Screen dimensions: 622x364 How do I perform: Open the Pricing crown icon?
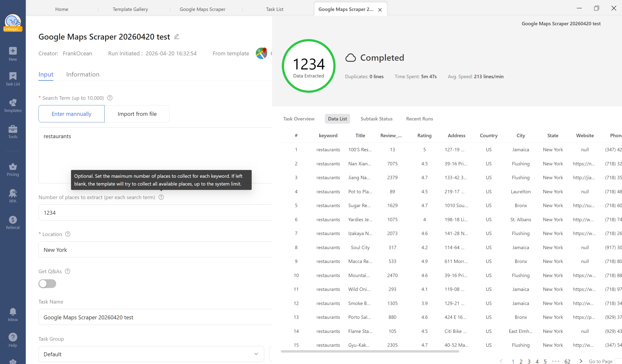point(13,167)
